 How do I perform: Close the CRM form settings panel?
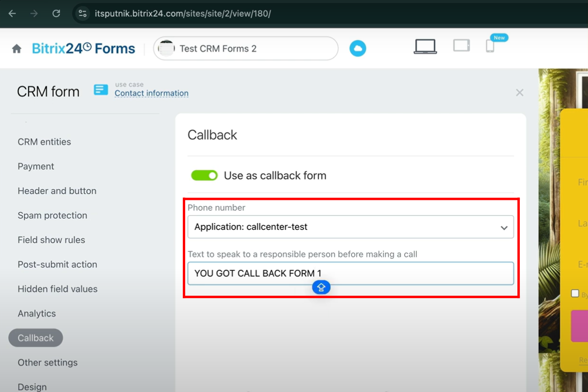click(x=520, y=93)
